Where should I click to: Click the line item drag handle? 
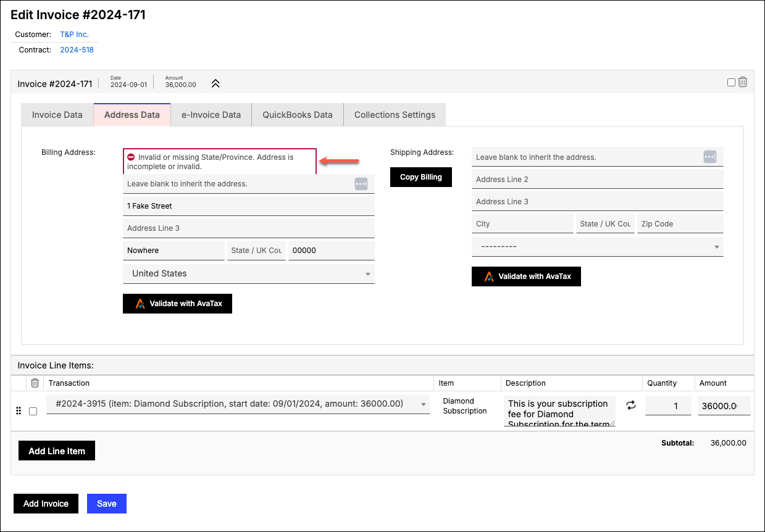pos(19,410)
